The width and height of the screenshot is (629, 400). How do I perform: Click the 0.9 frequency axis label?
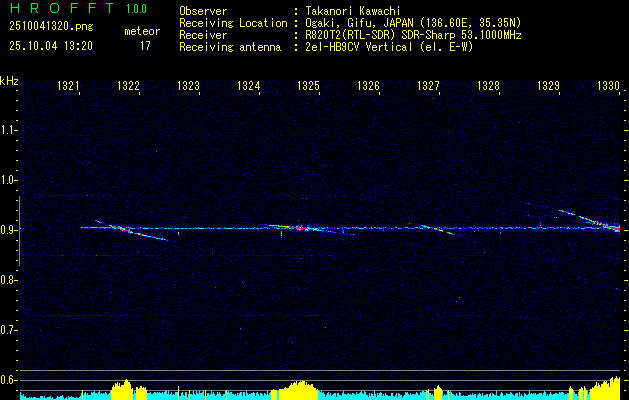coord(9,230)
